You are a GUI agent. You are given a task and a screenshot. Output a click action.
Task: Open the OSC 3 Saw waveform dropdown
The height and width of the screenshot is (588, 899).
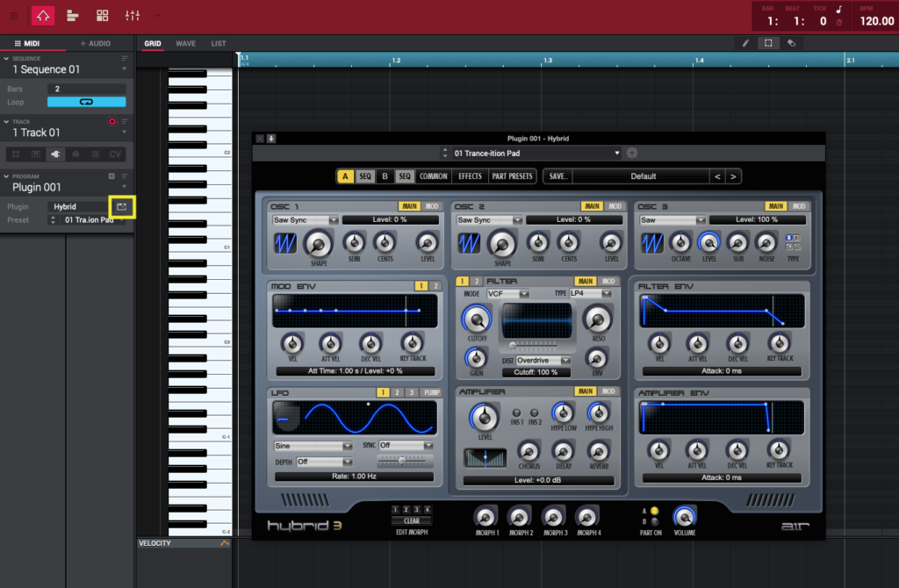tap(673, 220)
